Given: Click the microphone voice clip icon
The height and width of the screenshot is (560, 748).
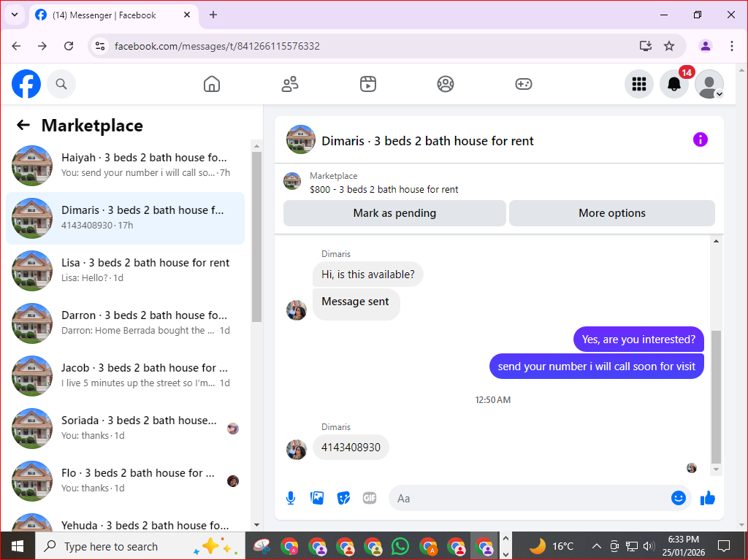Looking at the screenshot, I should click(x=291, y=499).
